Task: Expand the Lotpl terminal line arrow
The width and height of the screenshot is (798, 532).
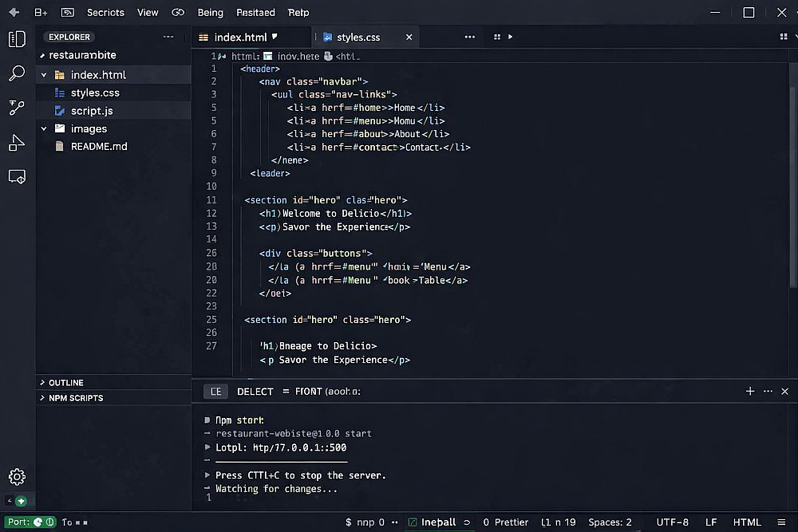Action: coord(207,447)
